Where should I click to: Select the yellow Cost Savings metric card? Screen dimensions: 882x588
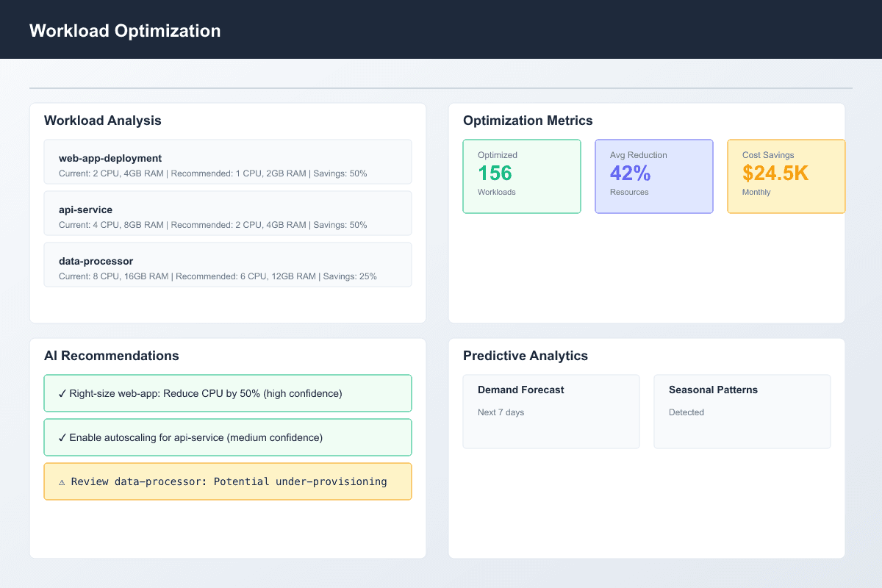786,176
